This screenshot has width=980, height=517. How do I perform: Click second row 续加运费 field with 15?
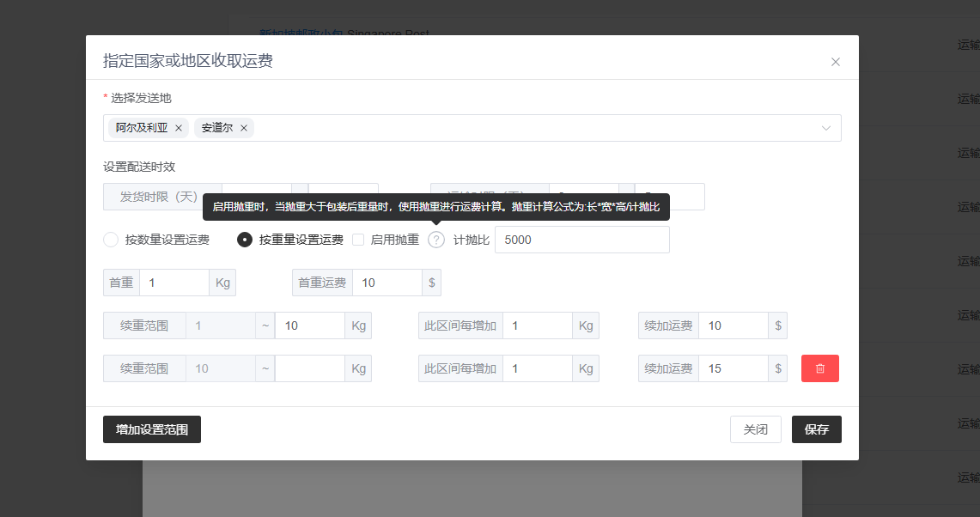coord(732,368)
